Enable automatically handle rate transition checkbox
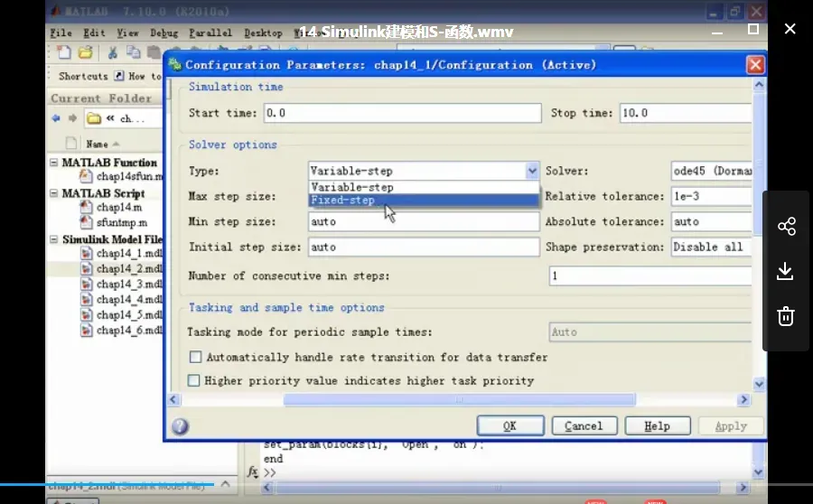Image resolution: width=813 pixels, height=504 pixels. [195, 357]
